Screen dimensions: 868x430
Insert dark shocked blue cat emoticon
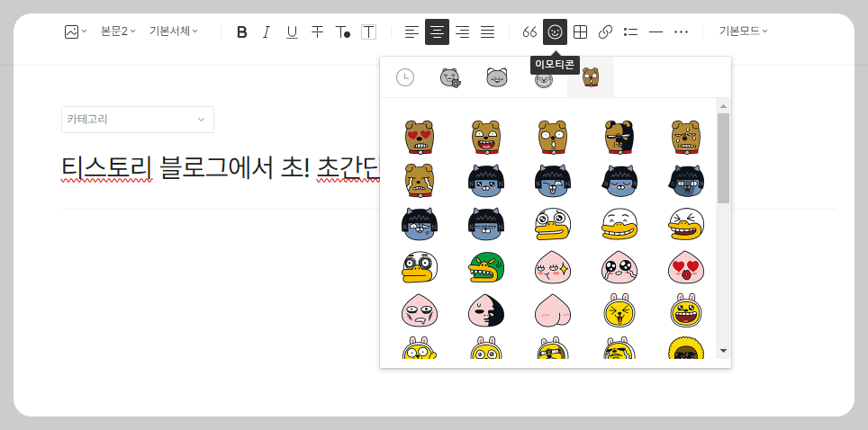click(x=686, y=181)
